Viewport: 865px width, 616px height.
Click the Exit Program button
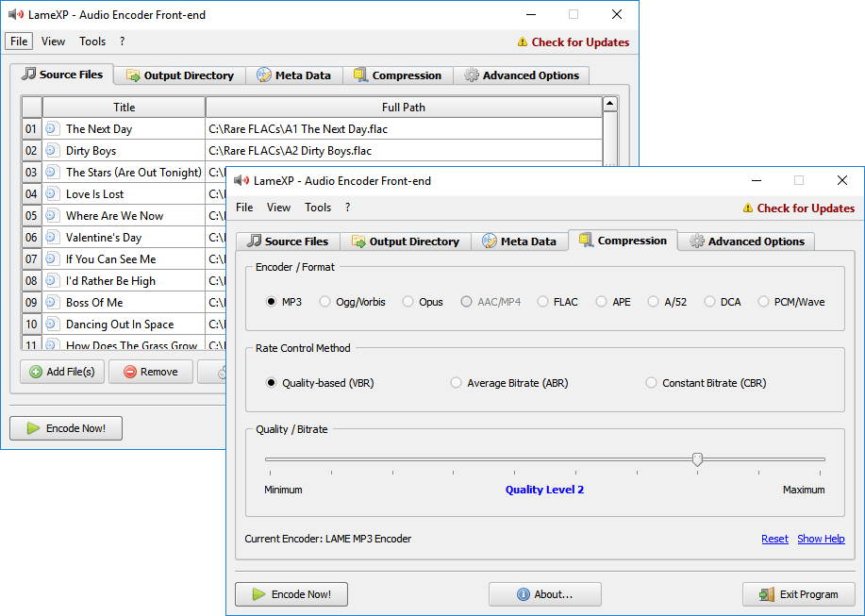click(799, 594)
